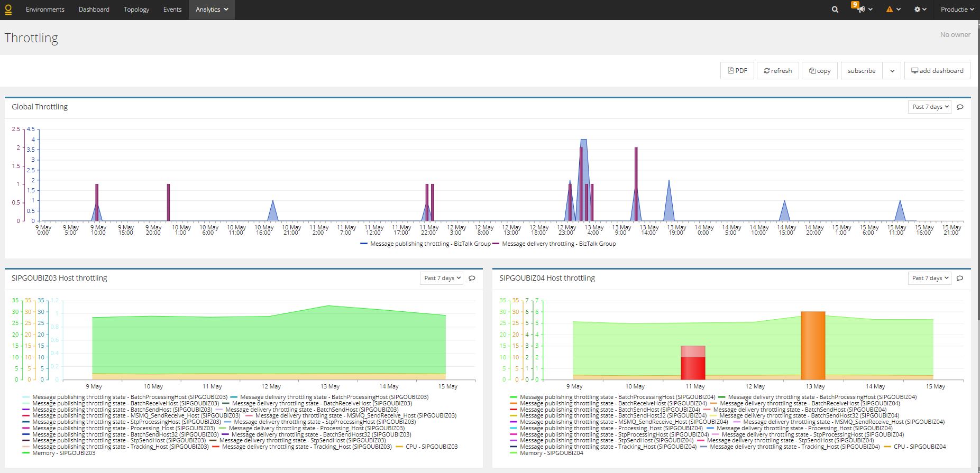Click the subscribe button
Viewport: 980px width, 473px height.
[862, 70]
